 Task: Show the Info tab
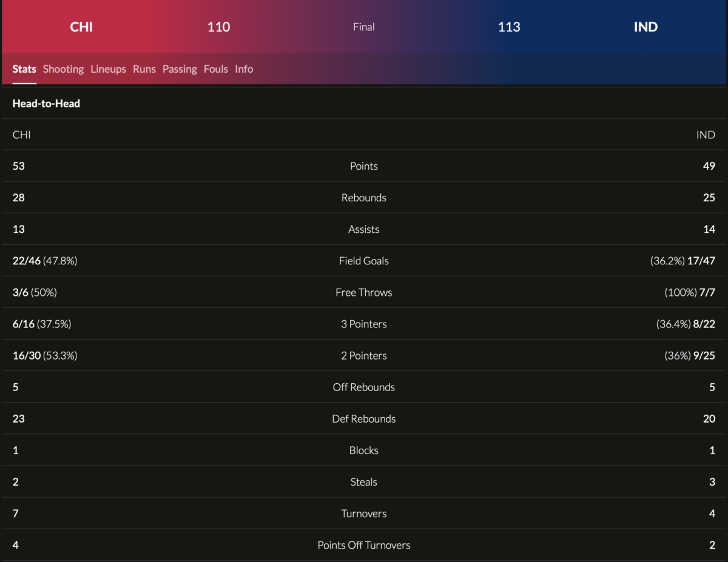(244, 69)
